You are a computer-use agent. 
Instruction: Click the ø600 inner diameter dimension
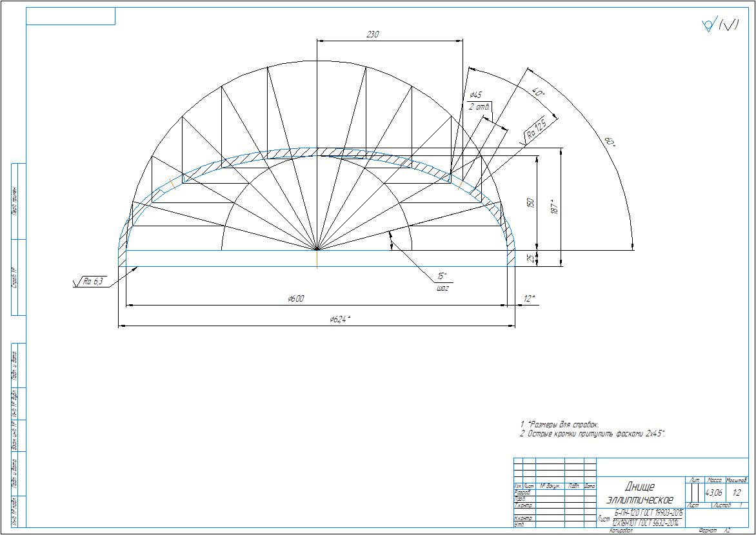(296, 298)
